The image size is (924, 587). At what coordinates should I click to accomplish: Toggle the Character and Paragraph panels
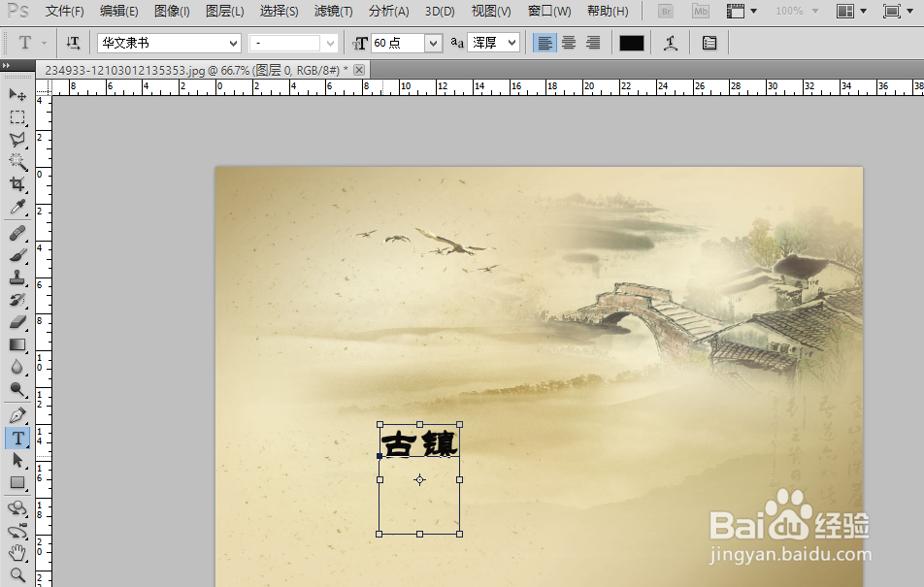[709, 43]
